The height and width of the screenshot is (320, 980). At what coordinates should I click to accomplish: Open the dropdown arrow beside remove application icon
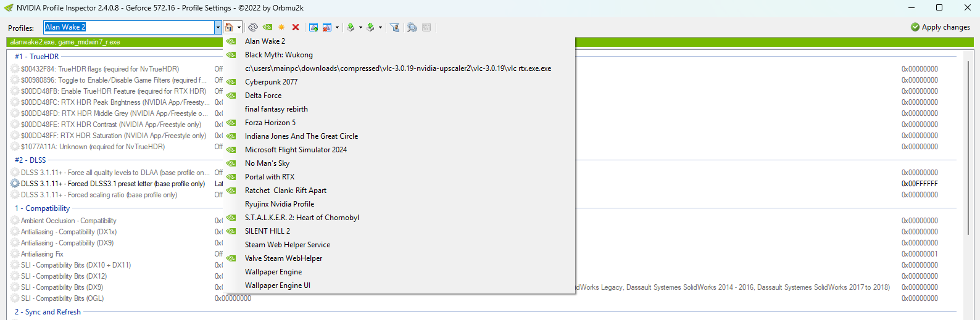click(x=337, y=28)
